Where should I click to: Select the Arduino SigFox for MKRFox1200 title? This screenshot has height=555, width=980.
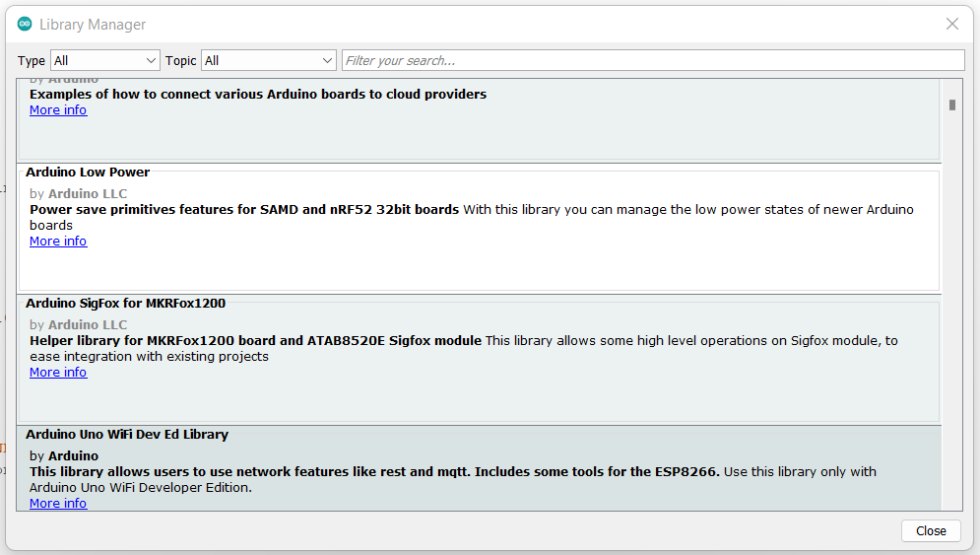coord(125,304)
